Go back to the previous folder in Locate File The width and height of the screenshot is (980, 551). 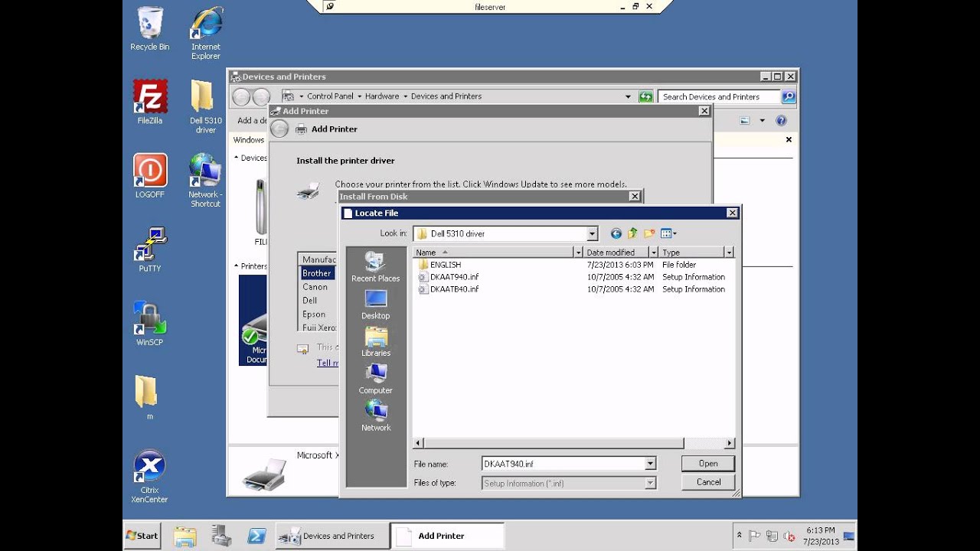616,233
